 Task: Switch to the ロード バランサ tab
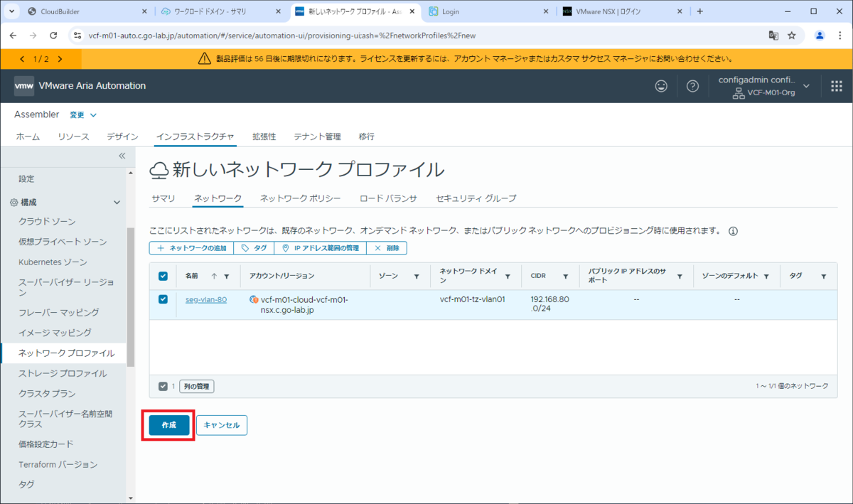pyautogui.click(x=388, y=198)
